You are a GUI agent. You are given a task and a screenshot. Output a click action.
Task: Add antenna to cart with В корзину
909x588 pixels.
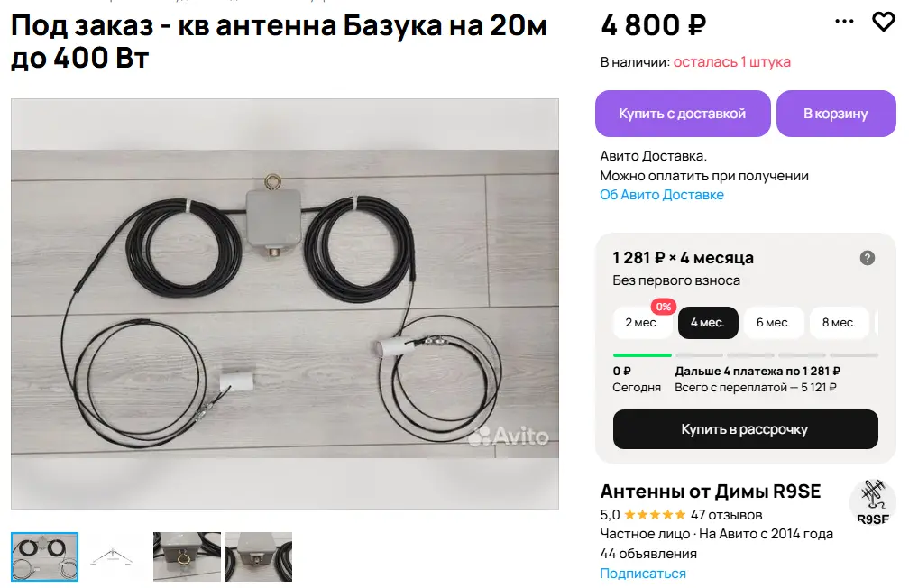coord(836,114)
